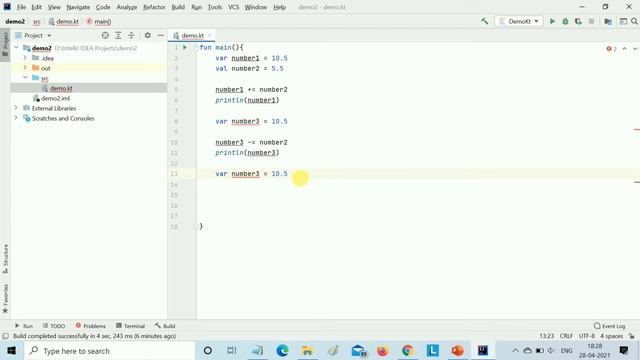Click error stripe mark beside line 13
The height and width of the screenshot is (360, 640).
tap(637, 182)
